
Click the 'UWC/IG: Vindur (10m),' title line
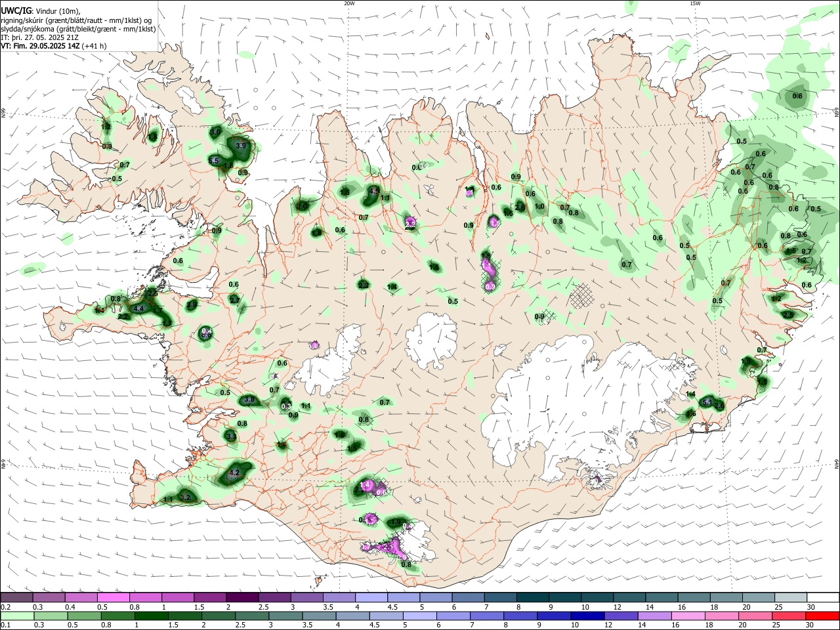40,10
